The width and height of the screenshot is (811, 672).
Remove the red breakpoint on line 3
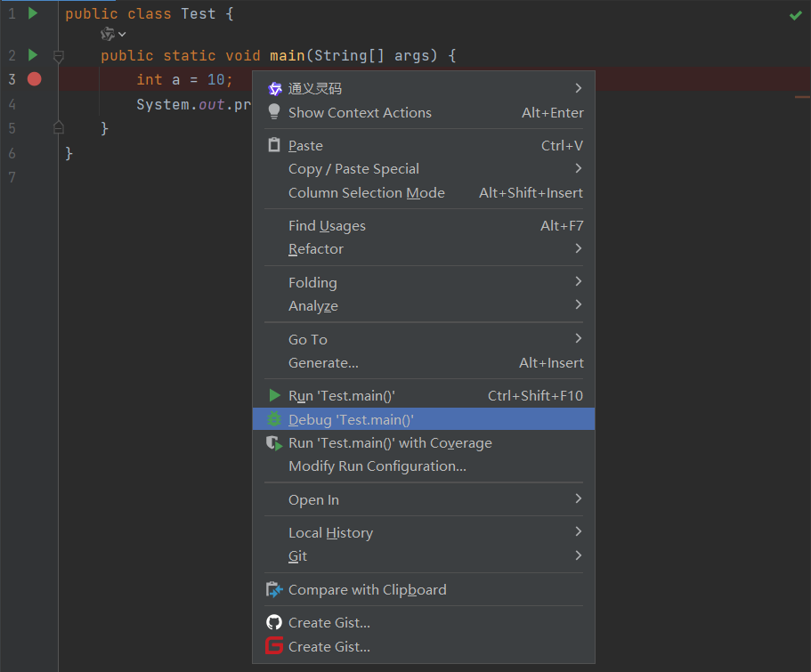coord(34,79)
